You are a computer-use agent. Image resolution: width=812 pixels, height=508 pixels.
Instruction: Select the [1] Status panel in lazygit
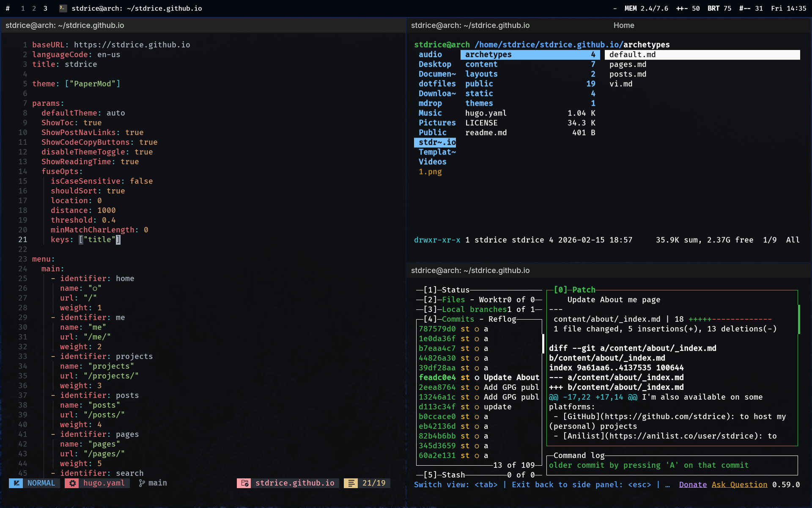[x=479, y=290]
